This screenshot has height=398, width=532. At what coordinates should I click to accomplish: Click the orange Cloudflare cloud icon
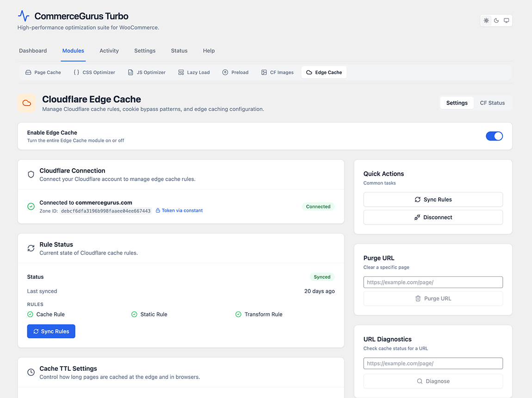tap(27, 103)
